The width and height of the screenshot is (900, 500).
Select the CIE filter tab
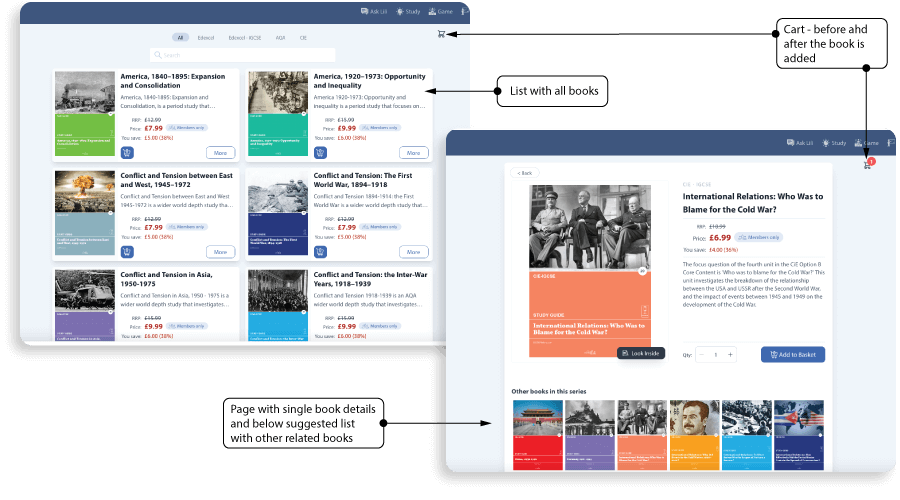coord(303,38)
